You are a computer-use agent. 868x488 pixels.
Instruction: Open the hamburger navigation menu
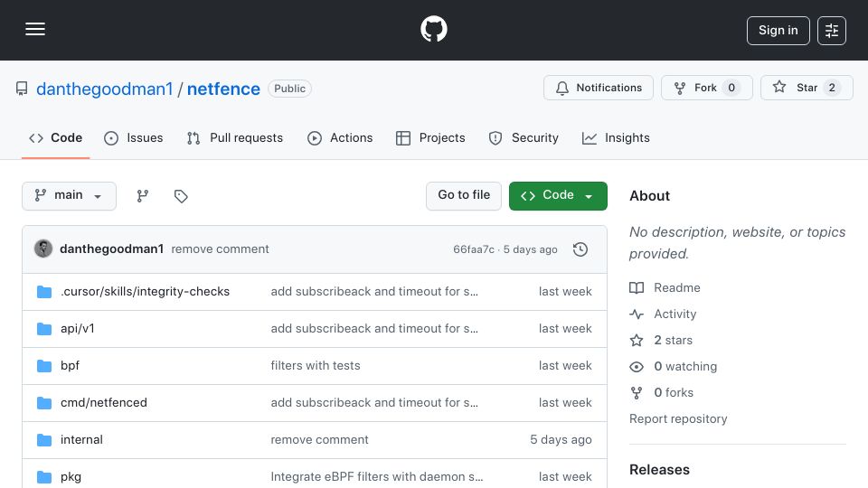pos(35,29)
